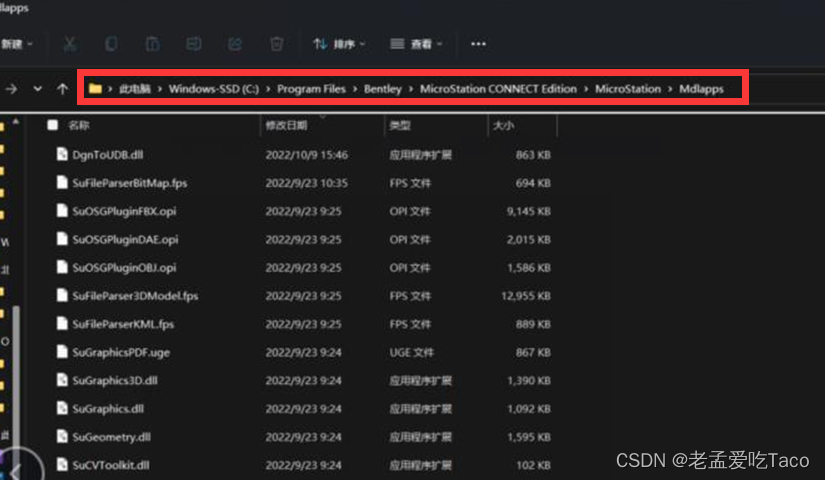Click Bentley in the address path
Screen dimensions: 825x480
tap(383, 89)
